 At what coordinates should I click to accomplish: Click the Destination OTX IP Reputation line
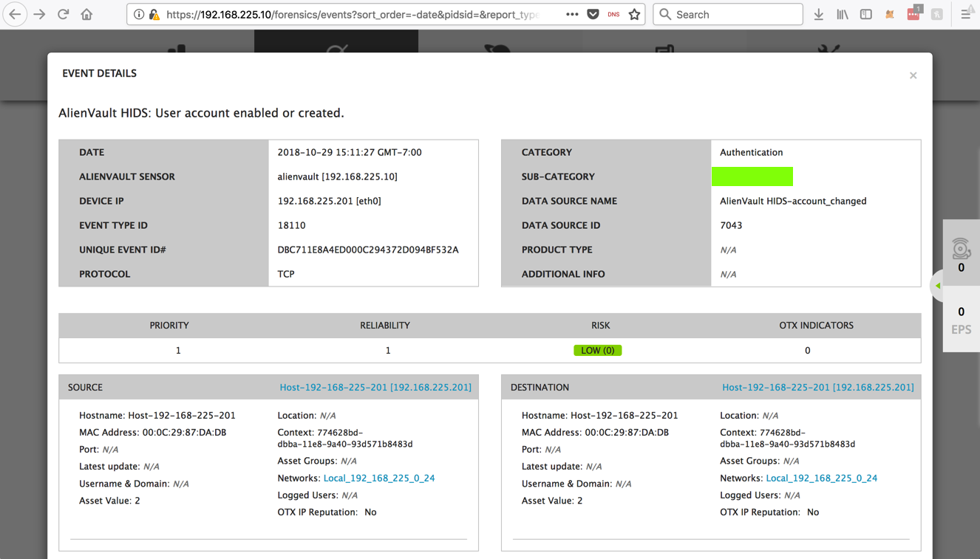pos(769,512)
